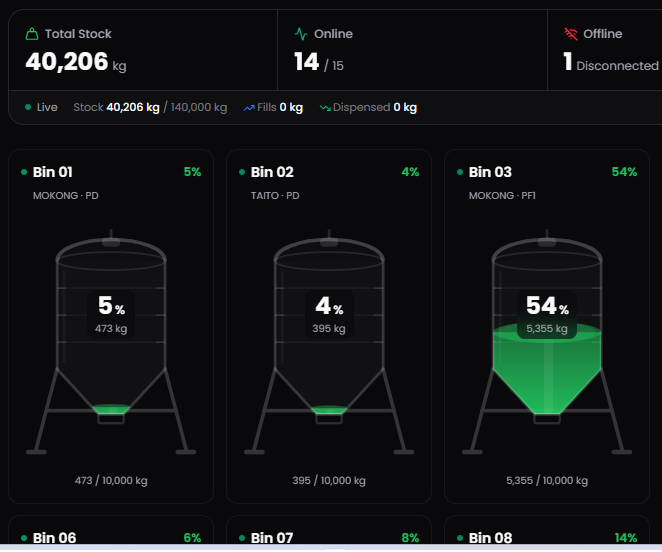Open the Bin 03 card title
Screen dimensions: 662x552
490,172
